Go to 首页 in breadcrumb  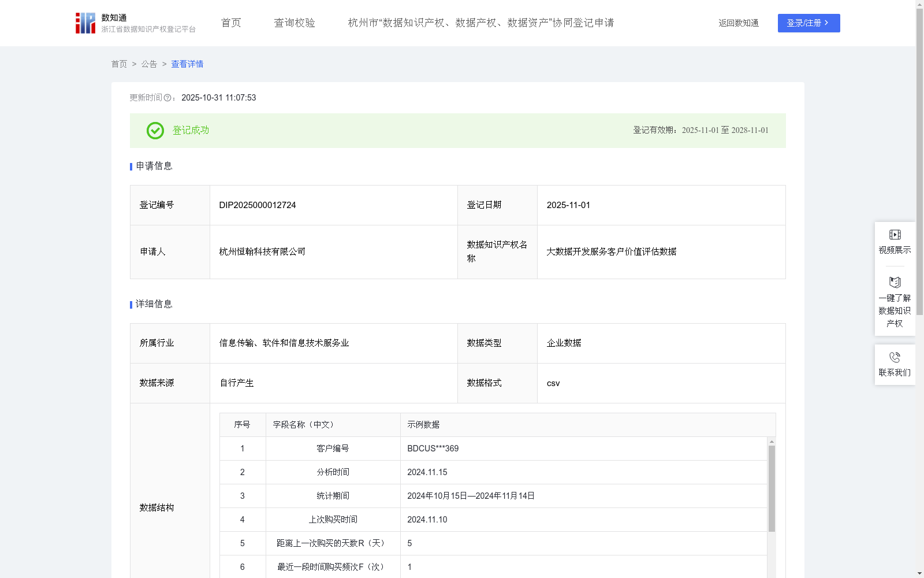point(119,64)
